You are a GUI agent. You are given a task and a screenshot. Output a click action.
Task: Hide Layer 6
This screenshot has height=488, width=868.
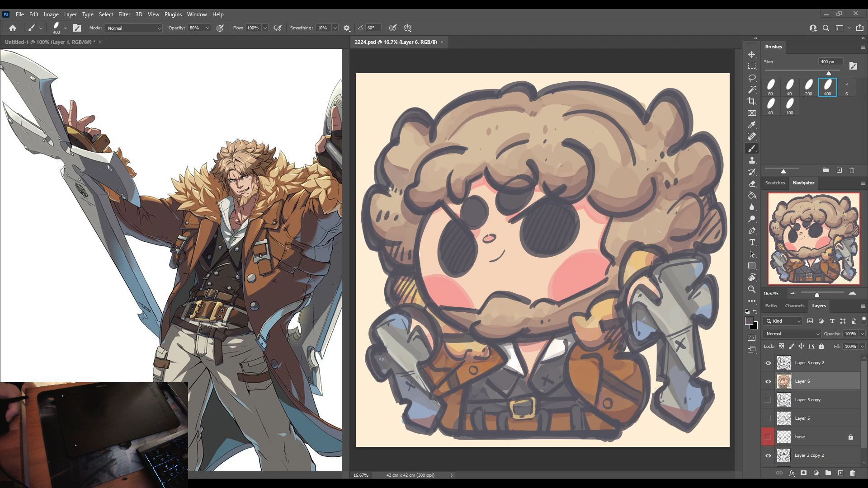click(768, 381)
